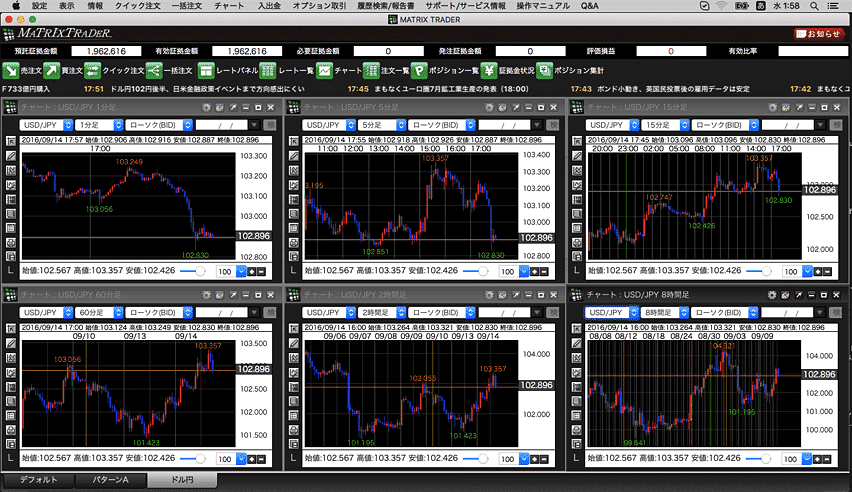Expand currency pair dropdown in 1分足 chart

click(x=68, y=125)
